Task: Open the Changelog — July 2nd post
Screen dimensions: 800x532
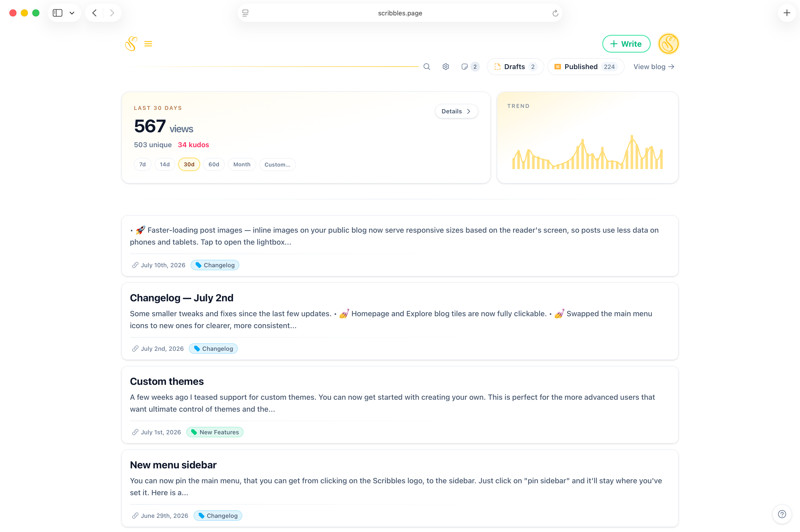Action: pyautogui.click(x=182, y=298)
